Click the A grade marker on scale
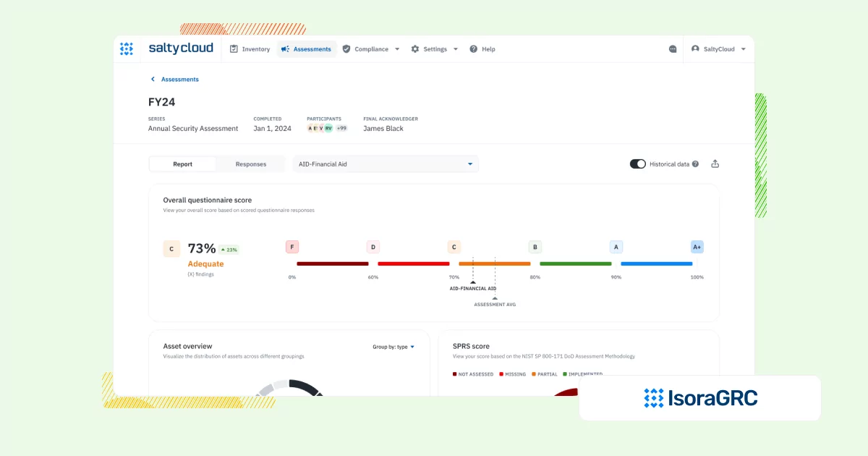Screen dimensions: 868x456 click(x=616, y=247)
